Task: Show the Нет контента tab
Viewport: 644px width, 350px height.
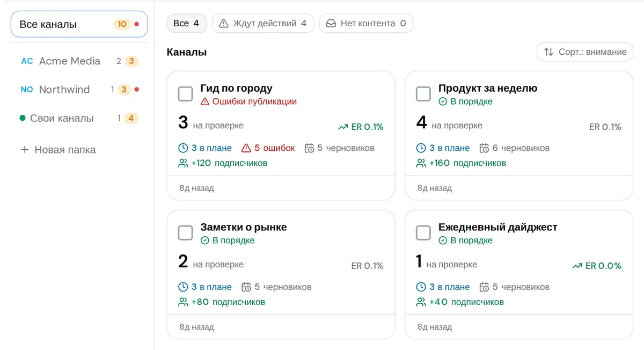Action: tap(366, 23)
